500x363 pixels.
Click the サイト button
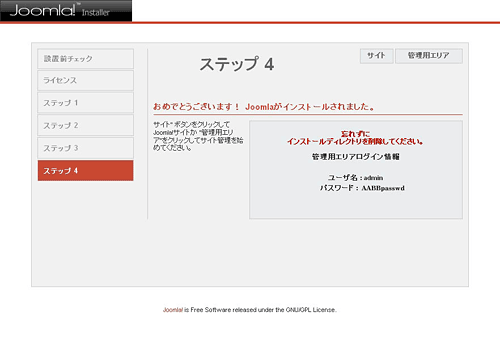377,56
